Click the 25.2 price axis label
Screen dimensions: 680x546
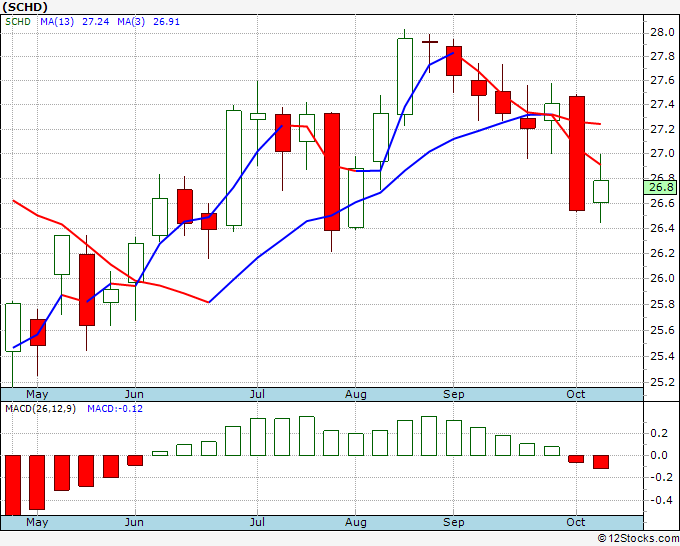pos(662,383)
